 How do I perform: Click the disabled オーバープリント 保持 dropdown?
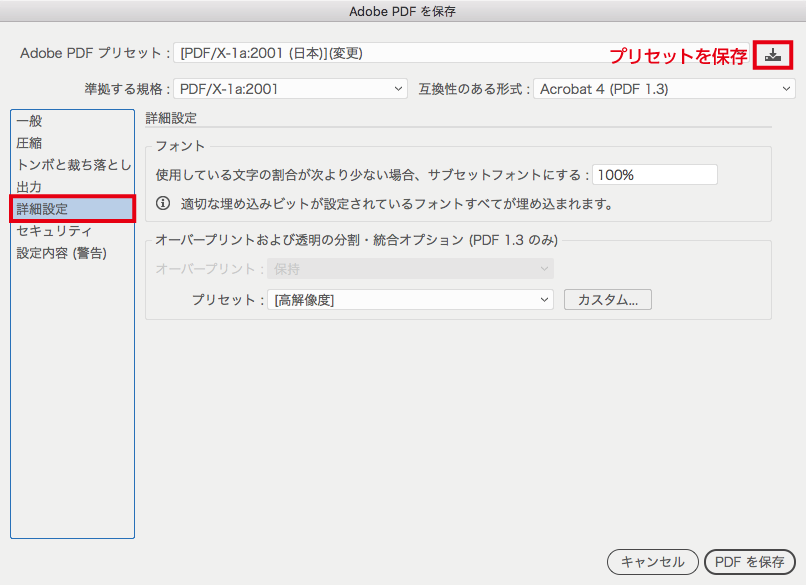pyautogui.click(x=410, y=269)
